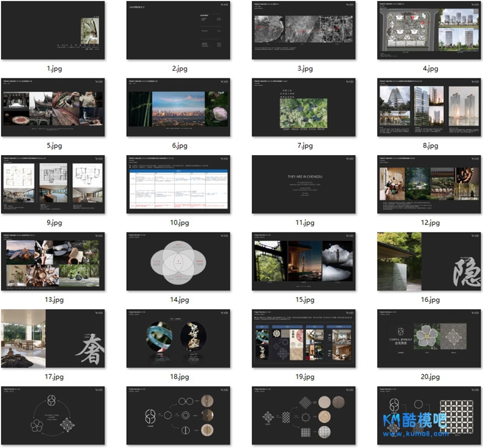483x448 pixels.
Task: Click the 10.jpg blue-header table thumbnail
Action: (179, 184)
